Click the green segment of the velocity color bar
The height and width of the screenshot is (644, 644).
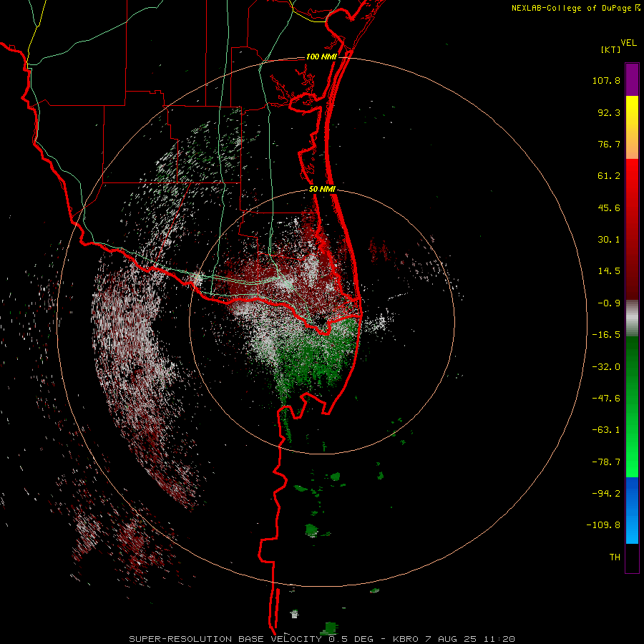[632, 406]
